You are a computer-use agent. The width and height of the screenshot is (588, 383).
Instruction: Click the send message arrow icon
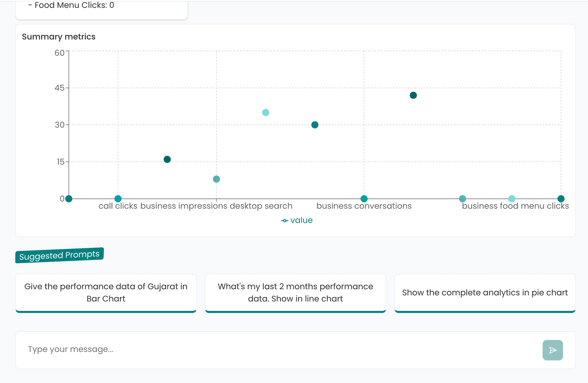click(552, 350)
